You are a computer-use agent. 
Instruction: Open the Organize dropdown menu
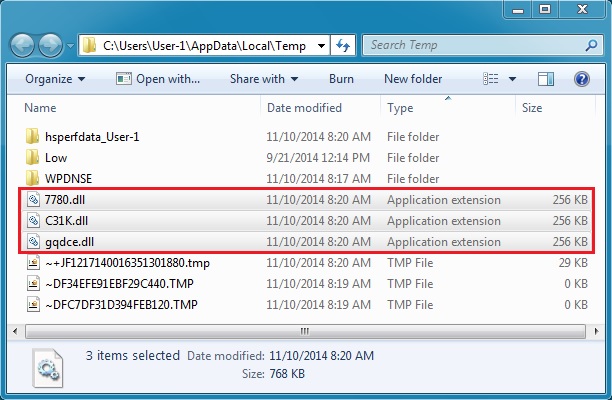pos(55,79)
